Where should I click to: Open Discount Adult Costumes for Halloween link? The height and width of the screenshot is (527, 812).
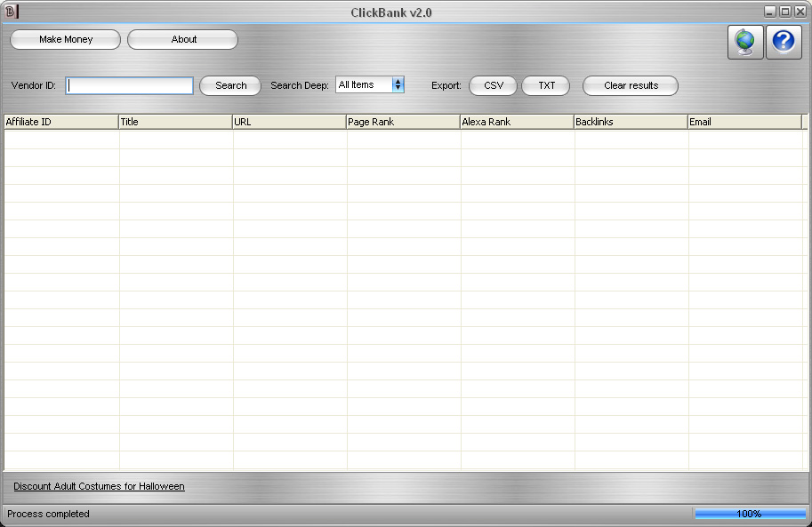coord(99,486)
